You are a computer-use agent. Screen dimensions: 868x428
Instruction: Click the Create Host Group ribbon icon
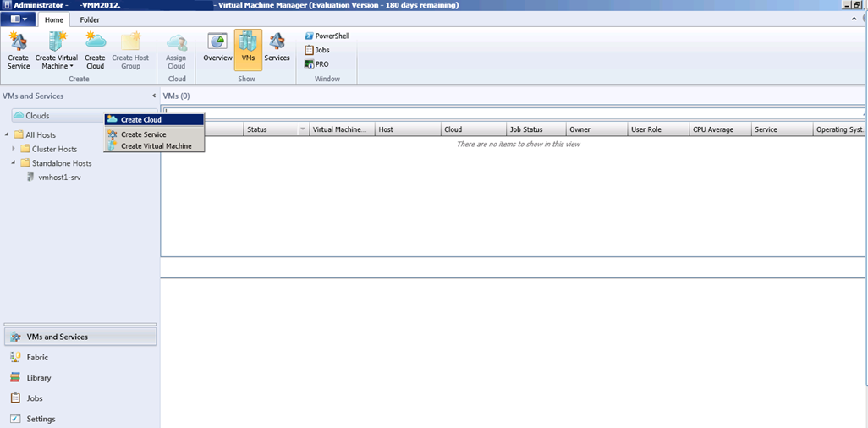pyautogui.click(x=130, y=51)
